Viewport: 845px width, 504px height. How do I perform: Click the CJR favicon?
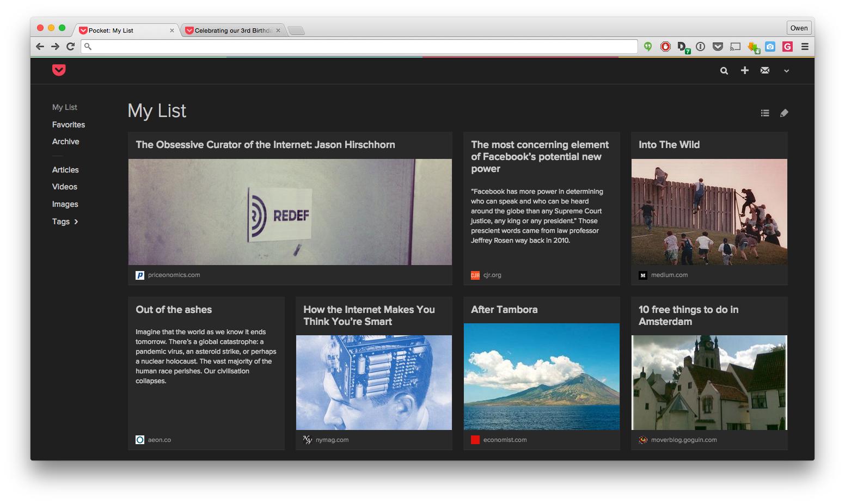[475, 275]
